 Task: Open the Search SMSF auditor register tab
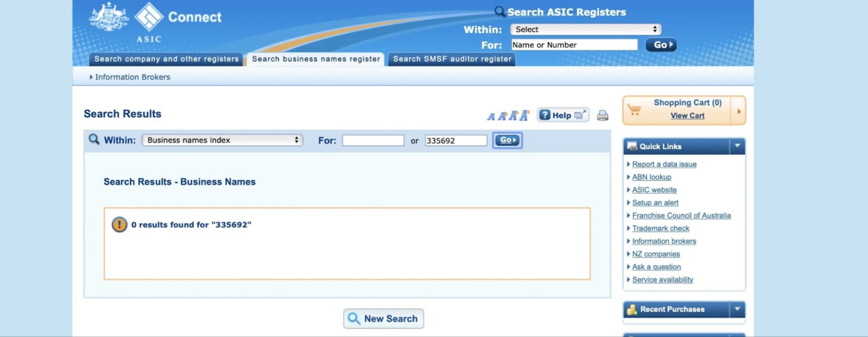click(452, 59)
